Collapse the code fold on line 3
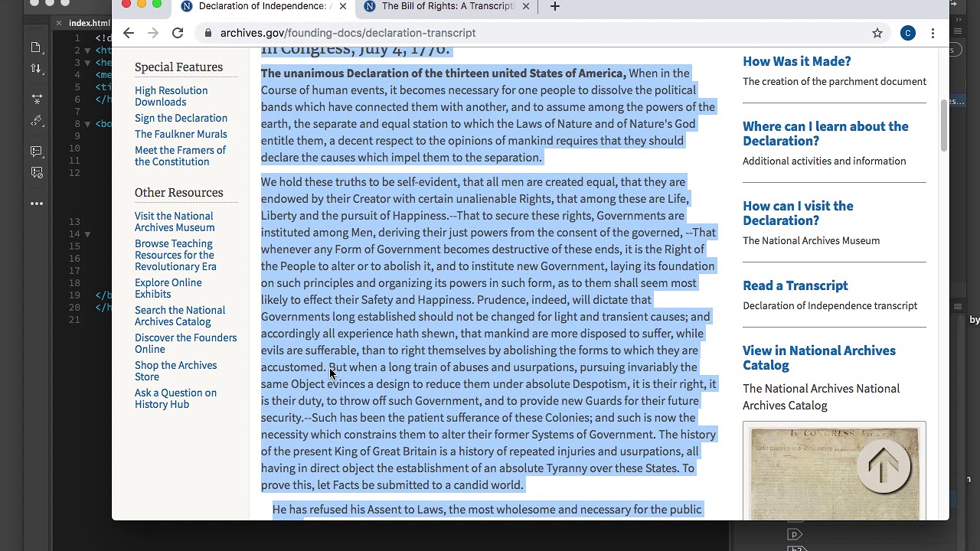 (87, 63)
